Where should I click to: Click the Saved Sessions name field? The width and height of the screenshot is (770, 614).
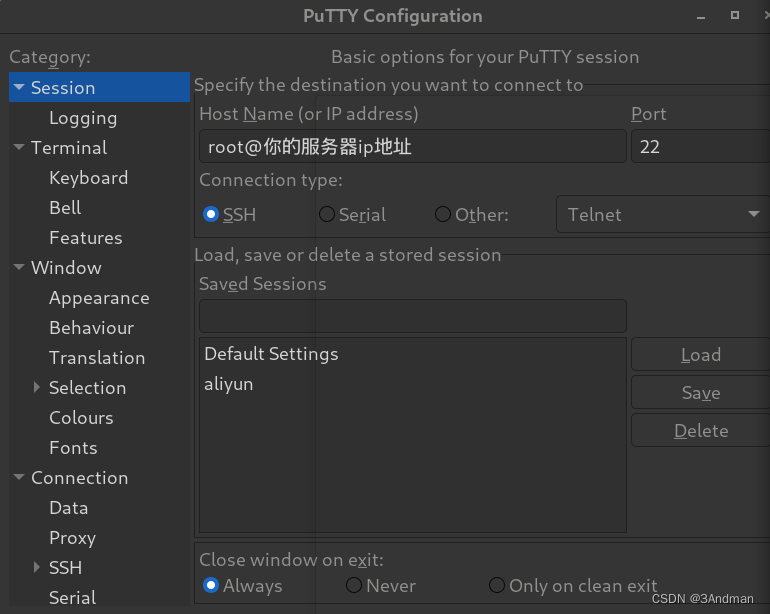tap(412, 316)
